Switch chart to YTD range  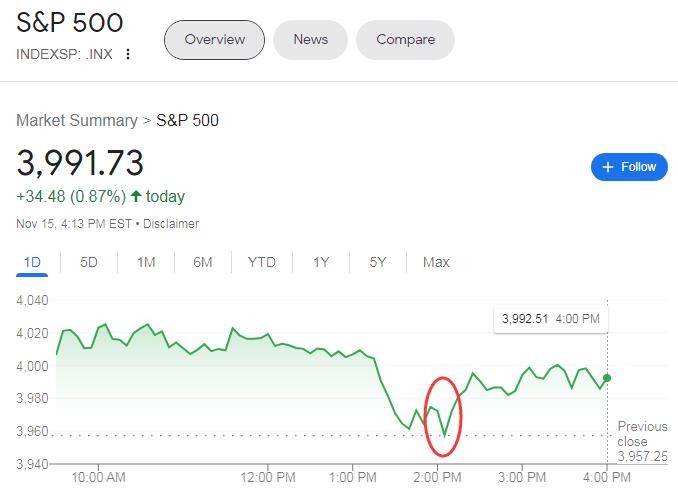[x=262, y=262]
